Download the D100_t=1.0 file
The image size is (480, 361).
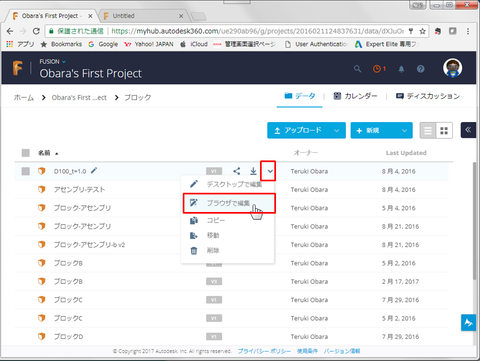click(253, 171)
